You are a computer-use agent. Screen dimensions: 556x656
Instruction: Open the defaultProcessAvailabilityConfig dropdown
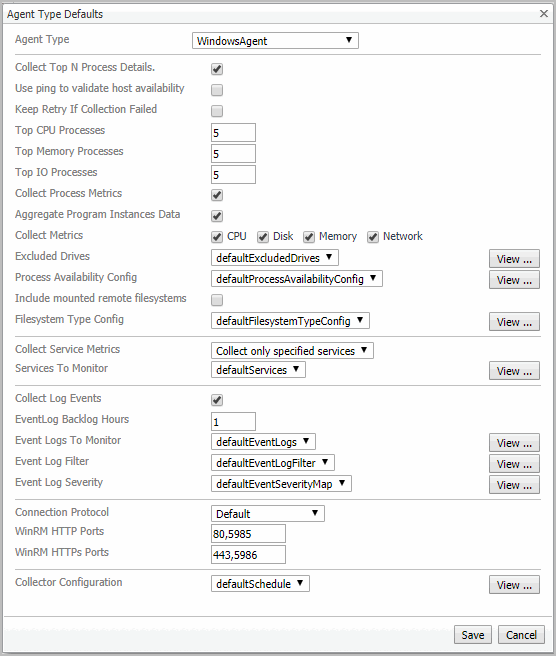(x=297, y=279)
